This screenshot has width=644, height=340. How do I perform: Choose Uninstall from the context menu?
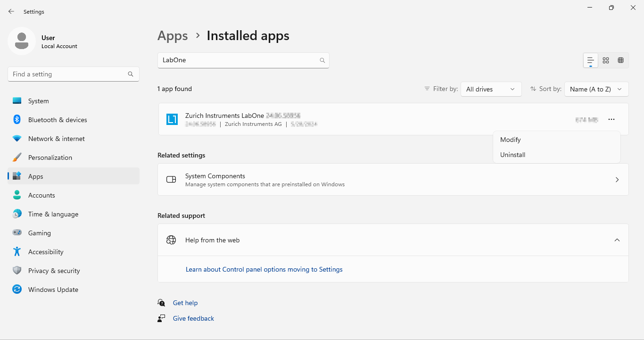coord(512,155)
